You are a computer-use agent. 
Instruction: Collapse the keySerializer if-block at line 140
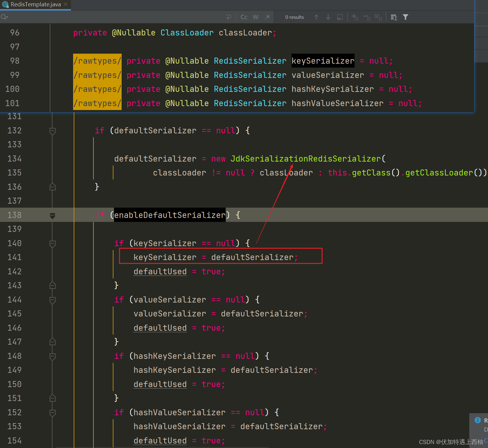pos(52,244)
